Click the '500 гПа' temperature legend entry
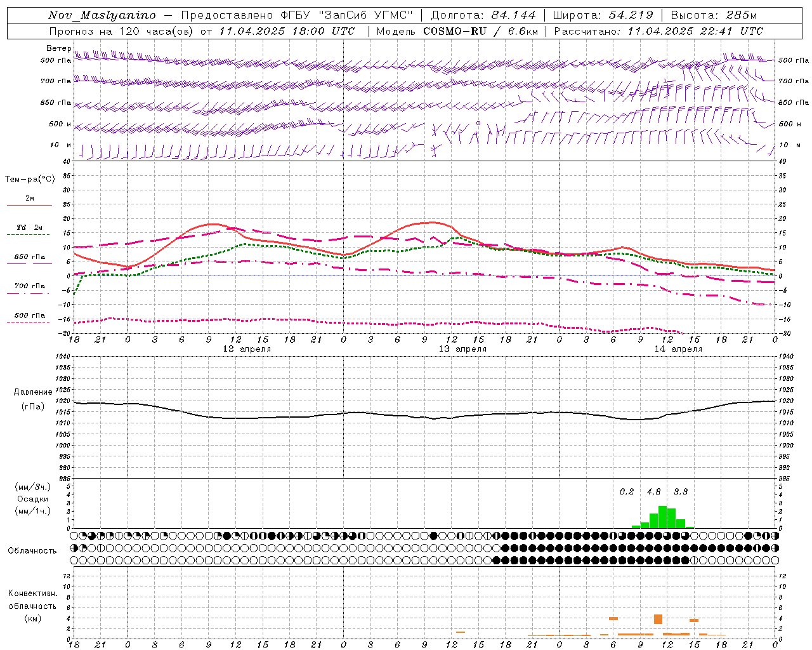Image resolution: width=812 pixels, height=650 pixels. tap(30, 315)
